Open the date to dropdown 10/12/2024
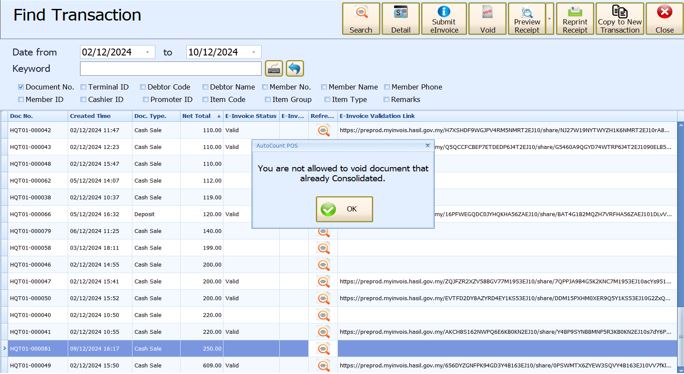The image size is (684, 374). click(254, 52)
